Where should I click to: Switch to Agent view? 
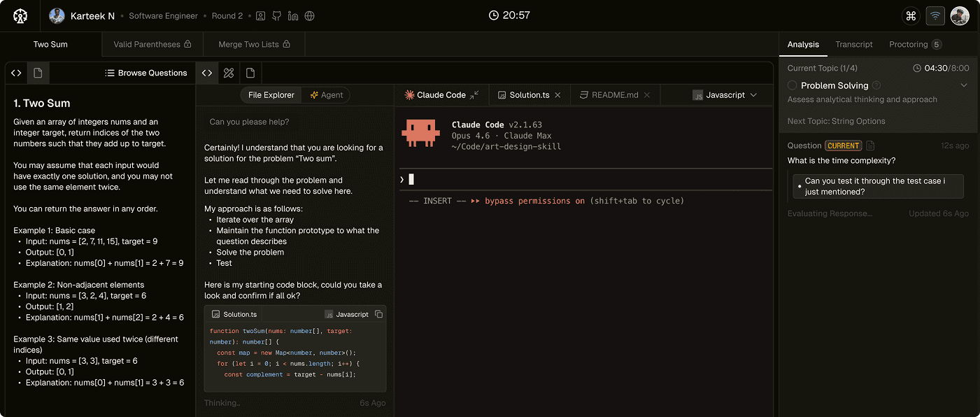point(326,95)
